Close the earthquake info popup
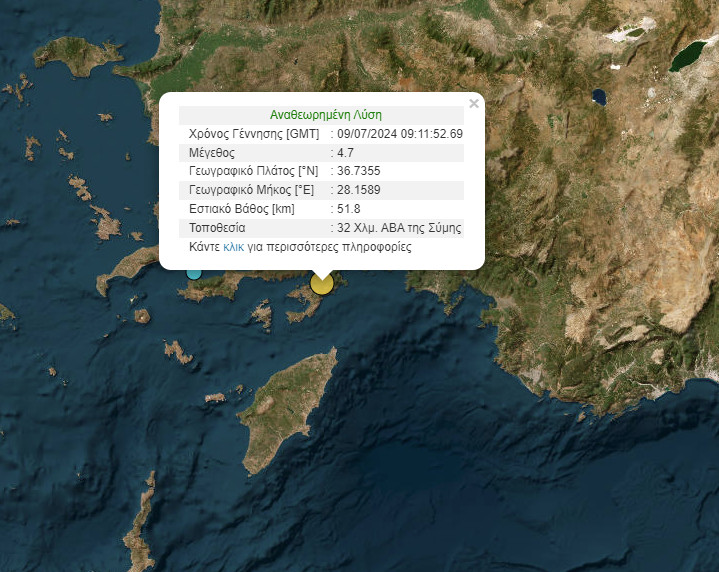This screenshot has width=719, height=572. point(474,103)
